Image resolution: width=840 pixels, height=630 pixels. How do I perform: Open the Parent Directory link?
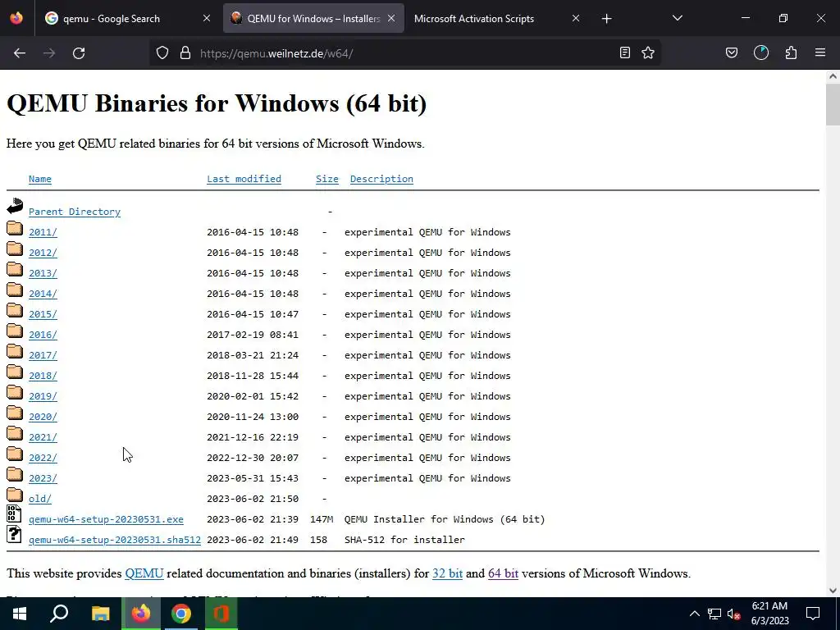pos(75,212)
